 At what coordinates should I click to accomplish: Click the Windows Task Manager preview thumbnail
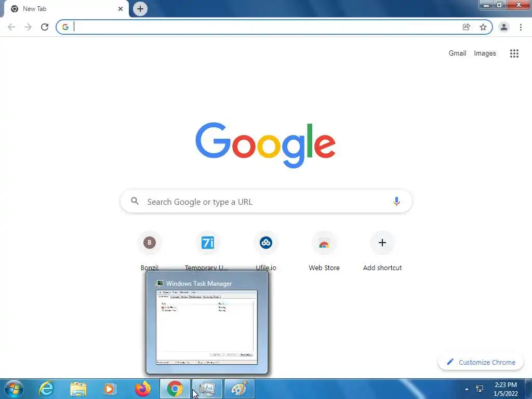point(207,327)
